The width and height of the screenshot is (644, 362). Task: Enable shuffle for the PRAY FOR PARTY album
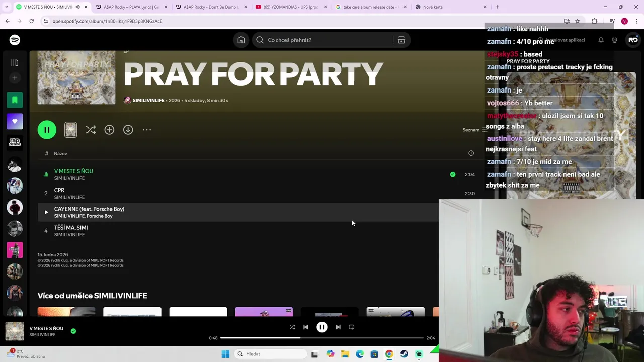click(x=91, y=130)
